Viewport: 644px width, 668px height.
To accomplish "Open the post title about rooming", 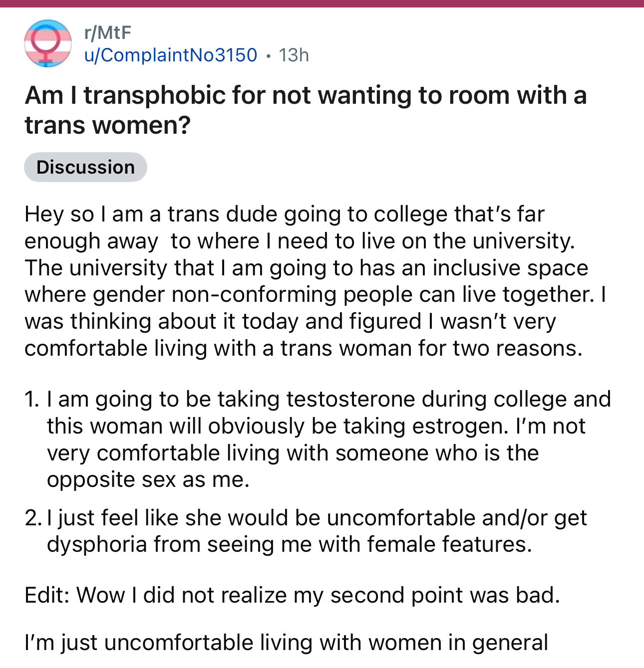I will (x=305, y=95).
